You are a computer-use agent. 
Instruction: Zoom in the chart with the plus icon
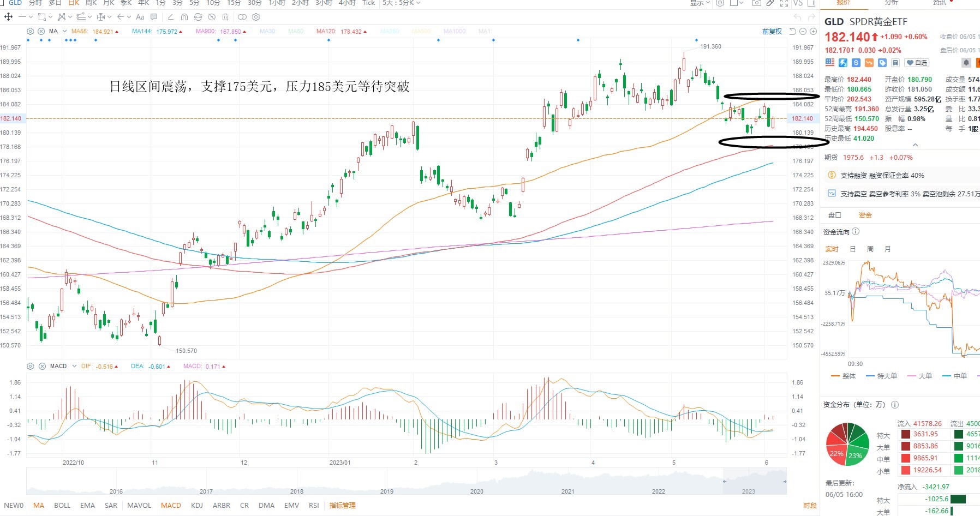(813, 32)
